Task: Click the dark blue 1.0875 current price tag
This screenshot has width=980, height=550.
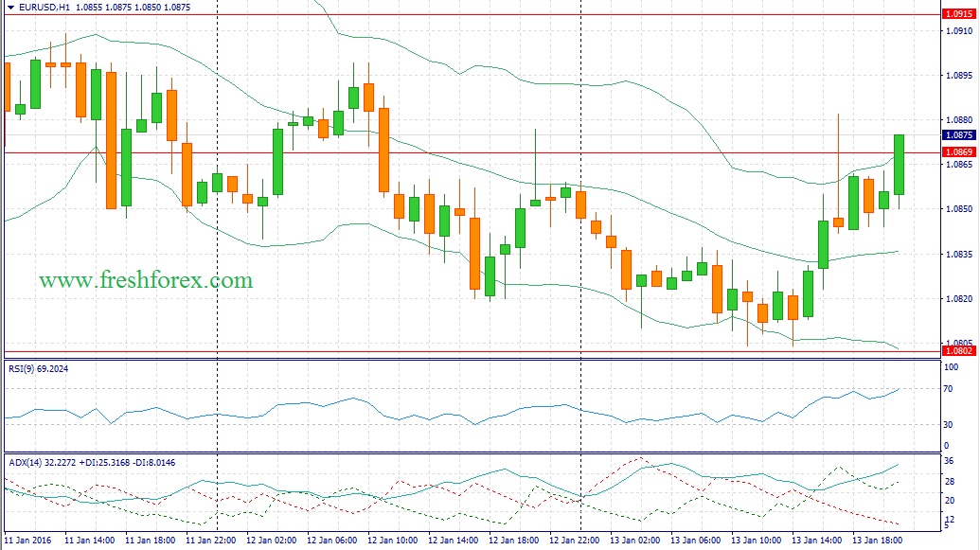Action: pos(959,135)
